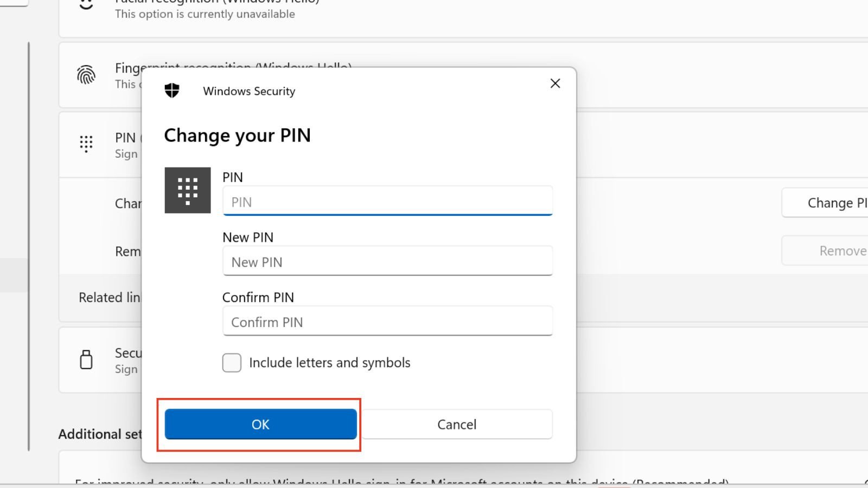
Task: Click the Additional settings heading
Action: pyautogui.click(x=99, y=434)
